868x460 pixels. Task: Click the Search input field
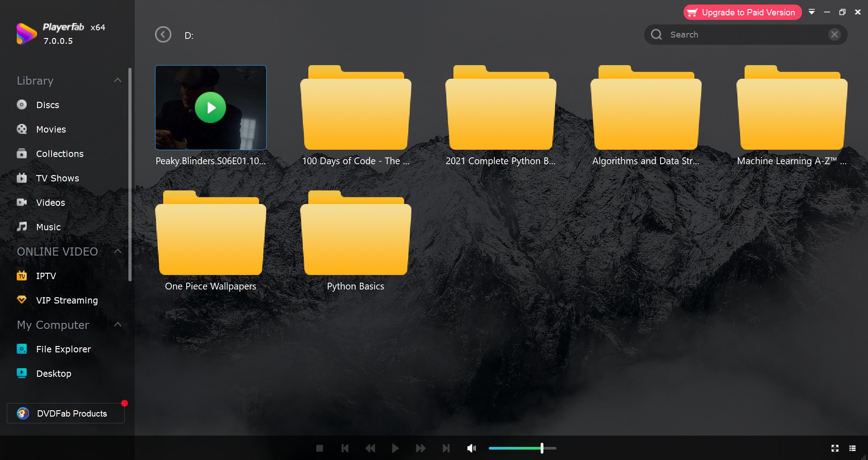[x=746, y=35]
